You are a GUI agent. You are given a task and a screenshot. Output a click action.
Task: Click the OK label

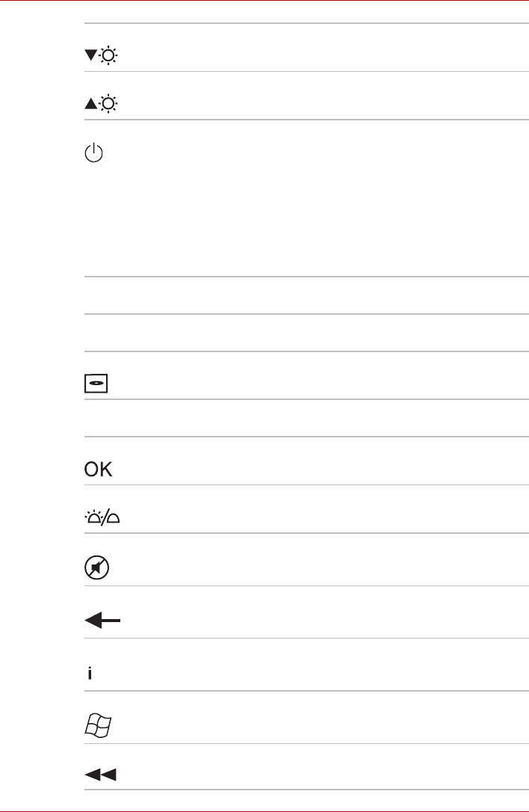click(x=98, y=469)
